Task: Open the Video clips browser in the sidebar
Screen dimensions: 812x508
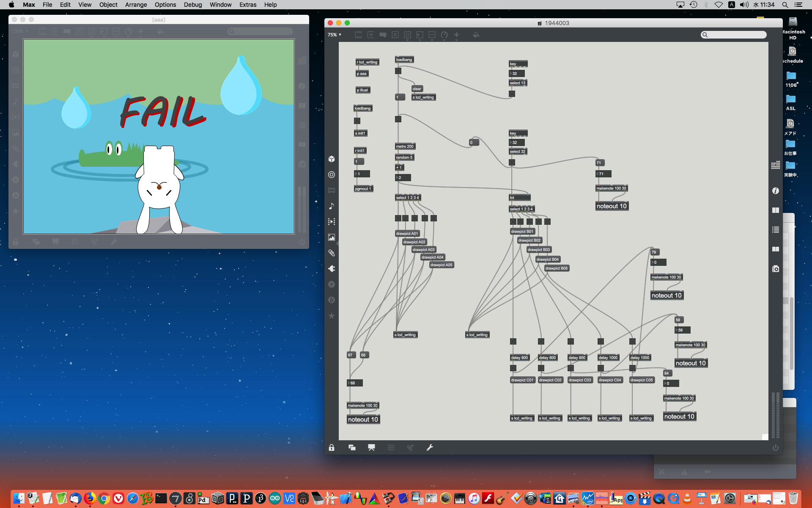Action: click(332, 222)
